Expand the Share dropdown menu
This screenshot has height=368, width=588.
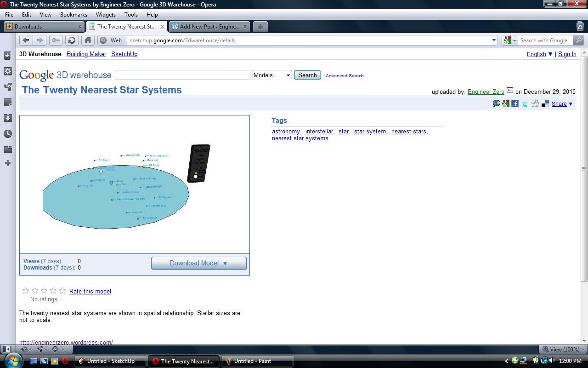coord(562,104)
